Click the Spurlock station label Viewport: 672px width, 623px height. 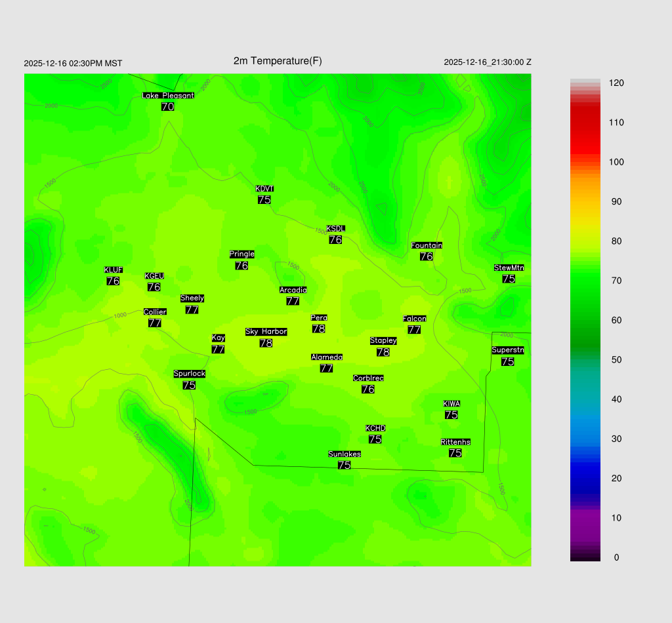pyautogui.click(x=189, y=374)
